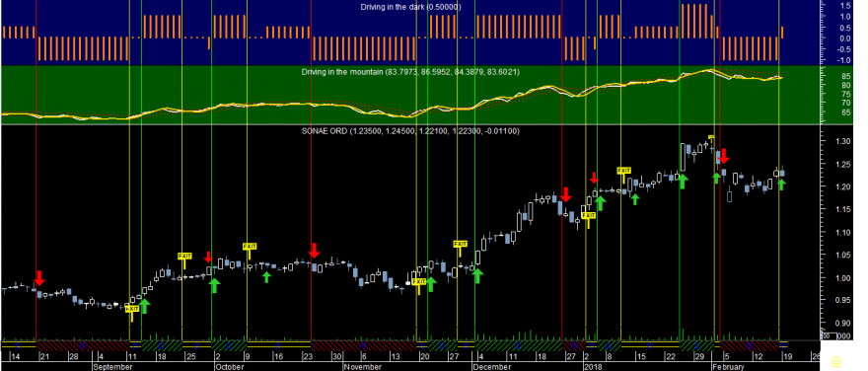The height and width of the screenshot is (371, 868).
Task: Select the green arrow near January 24
Action: 683,181
